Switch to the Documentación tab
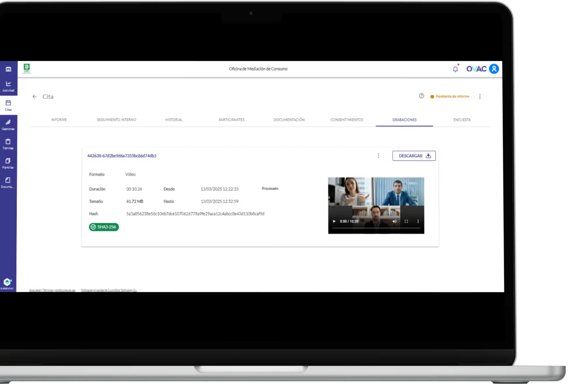Screen dimensions: 588x384 [289, 120]
